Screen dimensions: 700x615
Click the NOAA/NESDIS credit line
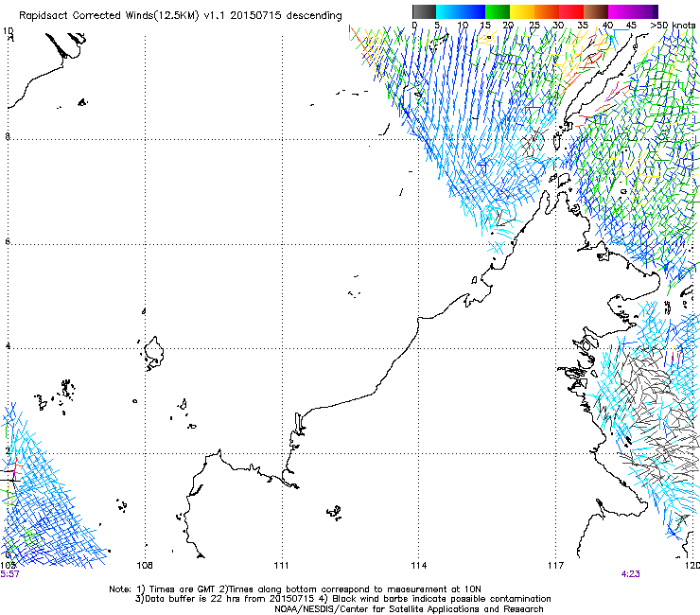tap(409, 609)
